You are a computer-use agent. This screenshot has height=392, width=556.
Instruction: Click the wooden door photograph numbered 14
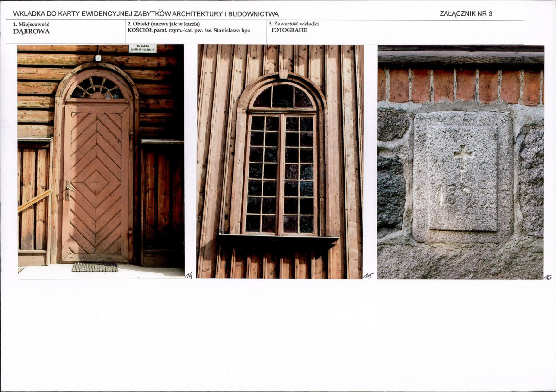coord(101,162)
